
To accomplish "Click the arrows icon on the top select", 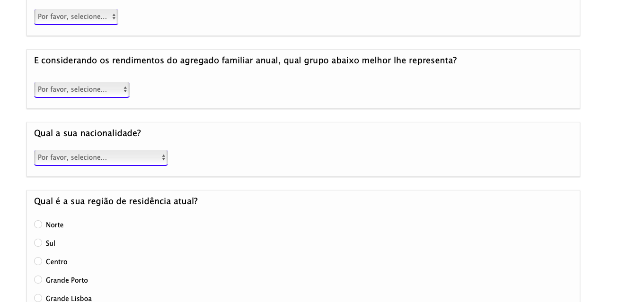I will click(x=114, y=17).
